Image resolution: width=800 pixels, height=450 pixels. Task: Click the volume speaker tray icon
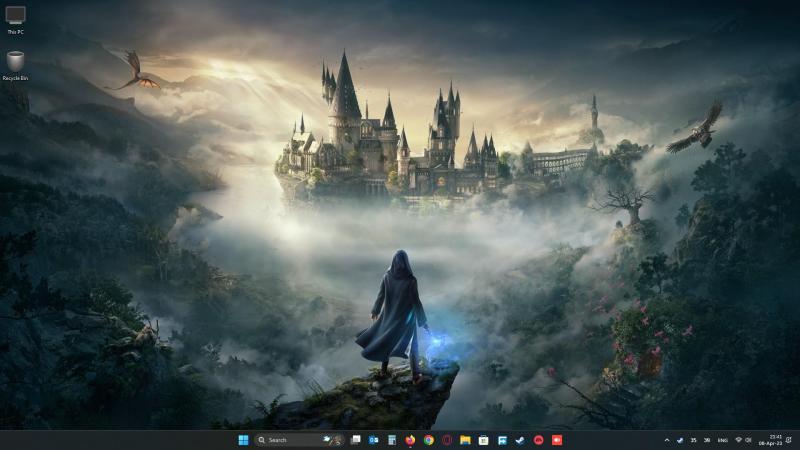tap(749, 440)
